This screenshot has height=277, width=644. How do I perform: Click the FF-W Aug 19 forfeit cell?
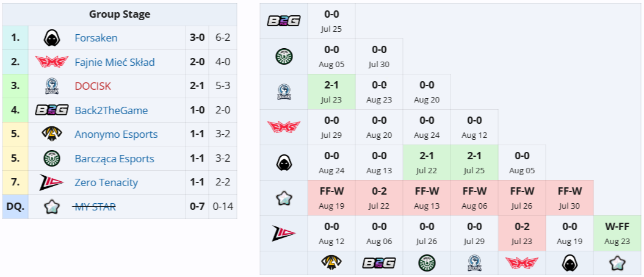pos(331,197)
